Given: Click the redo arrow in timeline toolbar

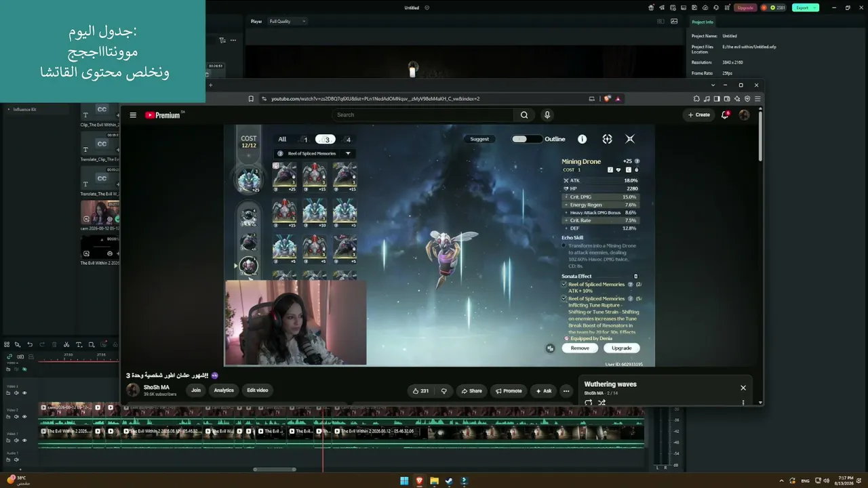Looking at the screenshot, I should coord(42,344).
